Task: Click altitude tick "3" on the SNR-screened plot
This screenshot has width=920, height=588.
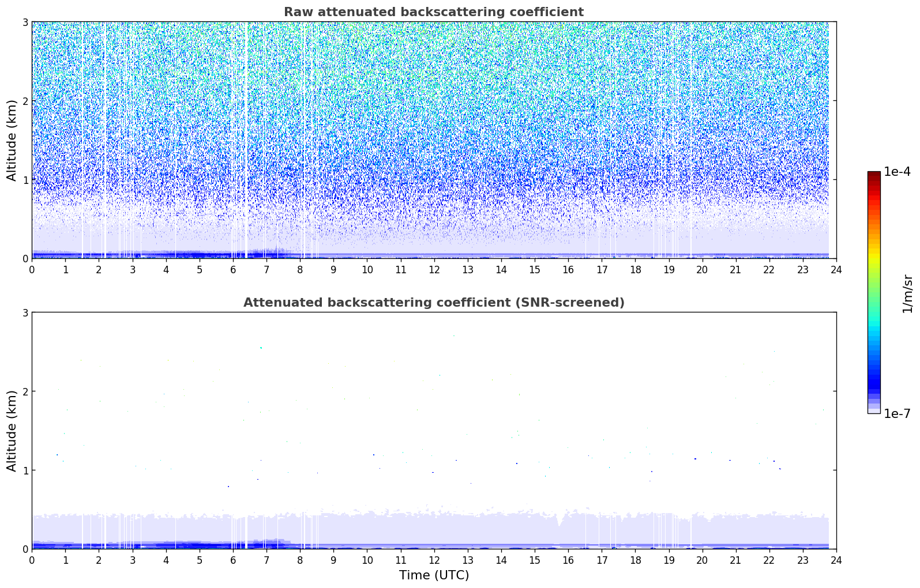Action: [25, 312]
